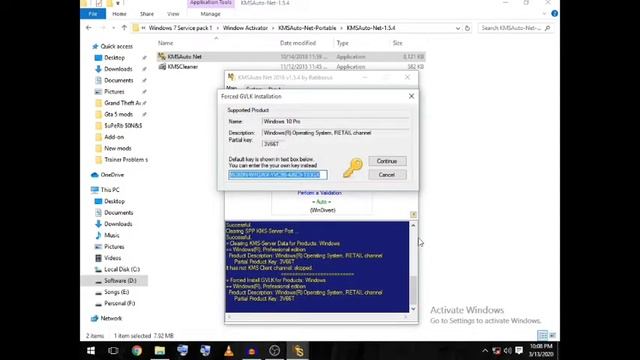
Task: Open recent locations dropdown arrow
Action: pos(114,28)
